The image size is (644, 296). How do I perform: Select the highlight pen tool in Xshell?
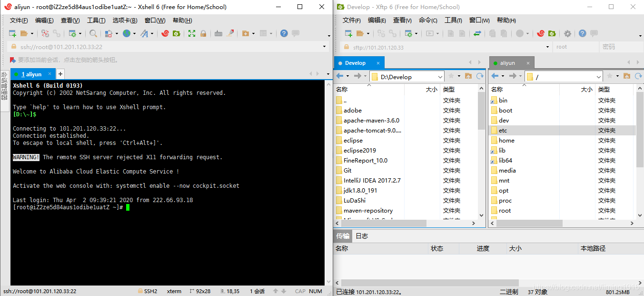(230, 33)
